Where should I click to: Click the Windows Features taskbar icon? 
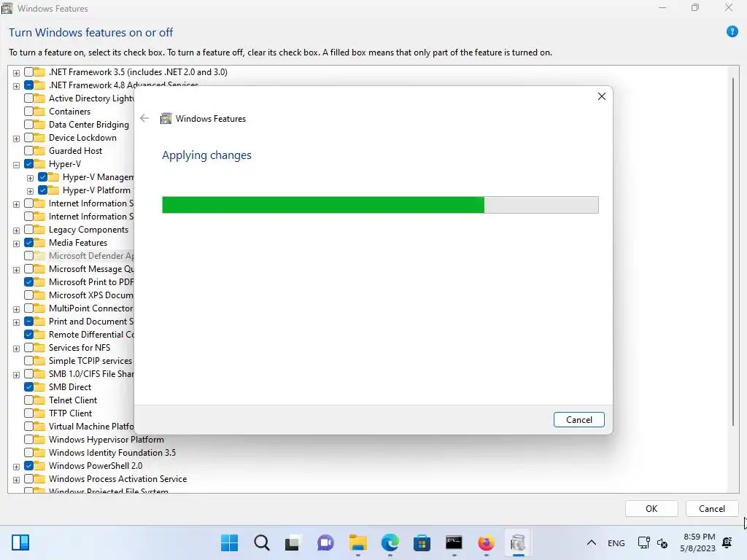[518, 542]
